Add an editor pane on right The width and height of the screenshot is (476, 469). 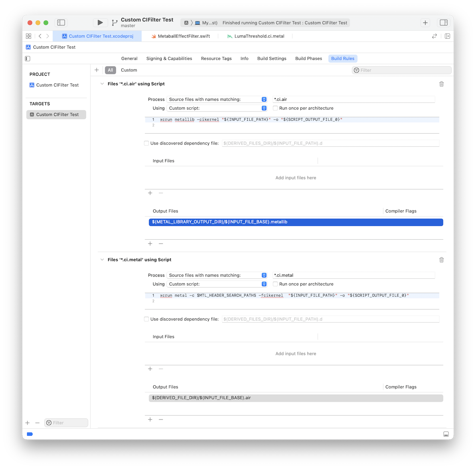[x=447, y=36]
